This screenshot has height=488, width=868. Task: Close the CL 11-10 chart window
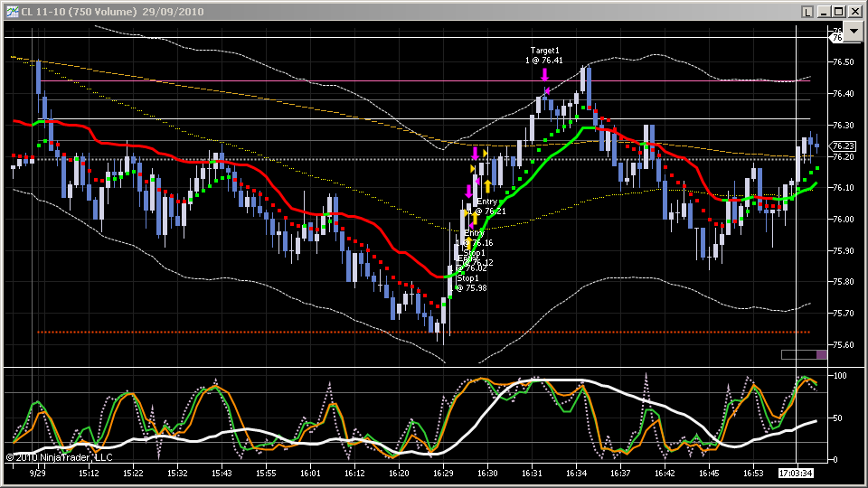854,12
